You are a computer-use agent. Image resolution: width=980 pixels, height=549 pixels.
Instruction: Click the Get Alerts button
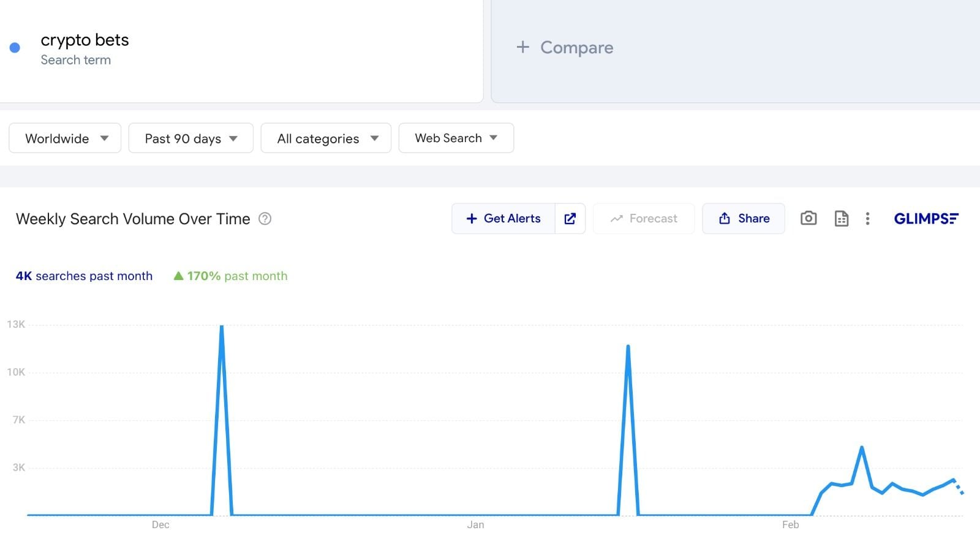[x=503, y=219]
